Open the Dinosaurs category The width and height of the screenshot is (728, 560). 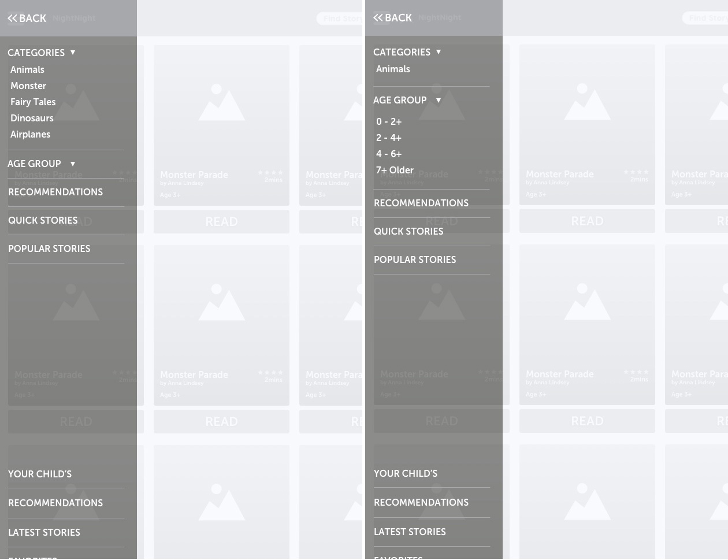pos(32,118)
